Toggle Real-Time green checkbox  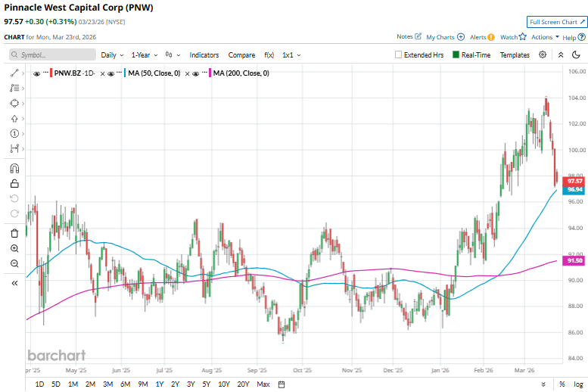[x=456, y=54]
